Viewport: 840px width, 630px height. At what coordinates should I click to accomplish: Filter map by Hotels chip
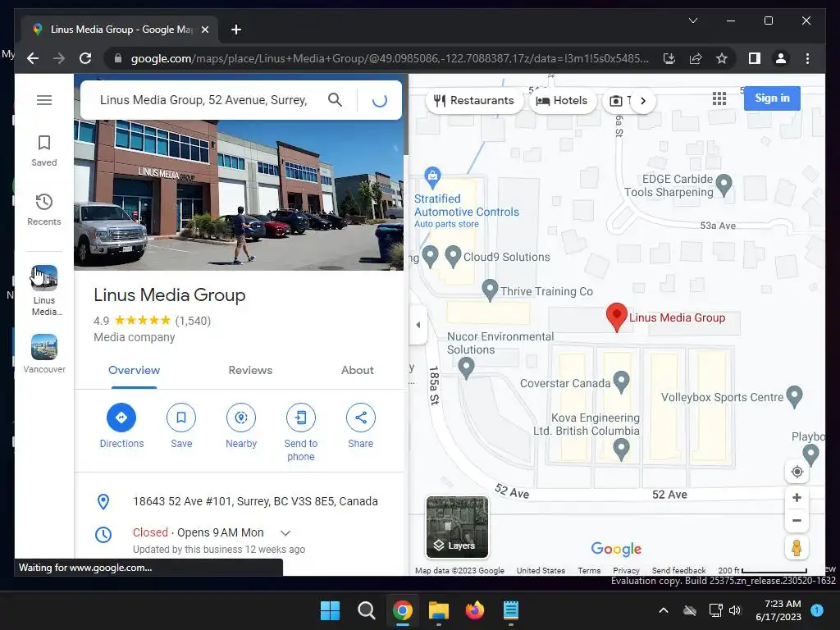[x=563, y=101]
